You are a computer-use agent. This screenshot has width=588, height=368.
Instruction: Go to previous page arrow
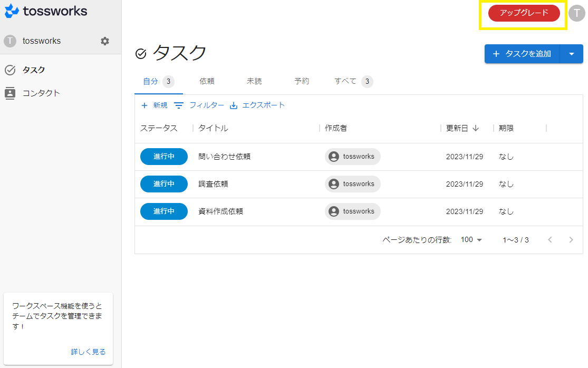click(x=550, y=240)
